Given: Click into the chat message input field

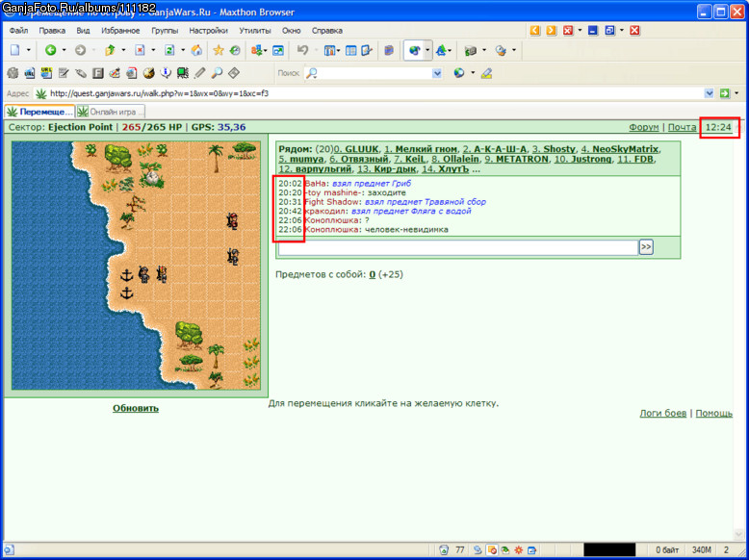Looking at the screenshot, I should point(458,247).
